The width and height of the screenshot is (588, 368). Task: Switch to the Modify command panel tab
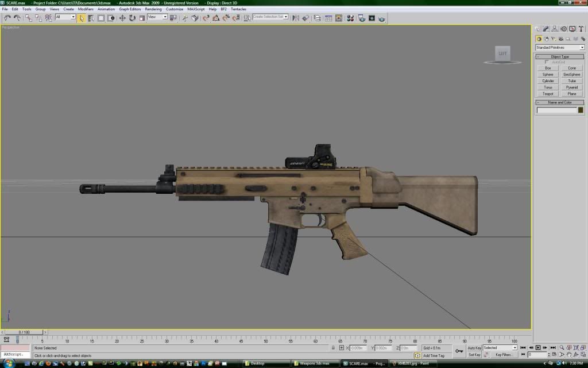coord(546,29)
